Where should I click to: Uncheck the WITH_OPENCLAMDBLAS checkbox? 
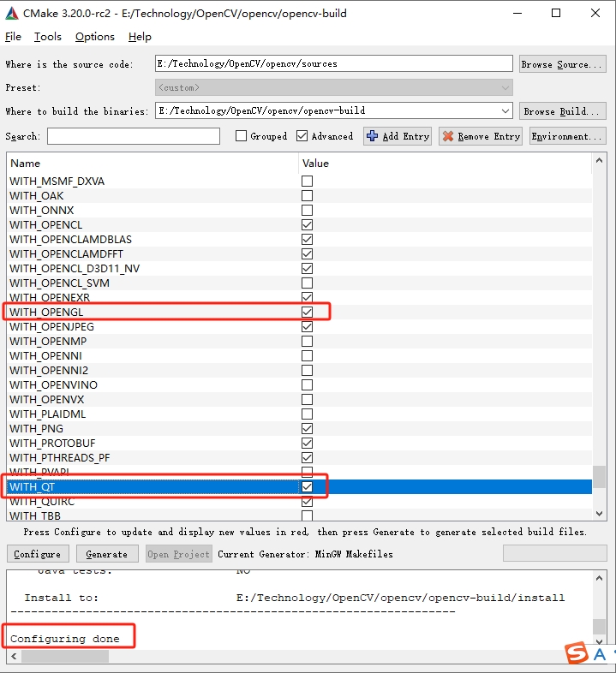pos(307,239)
